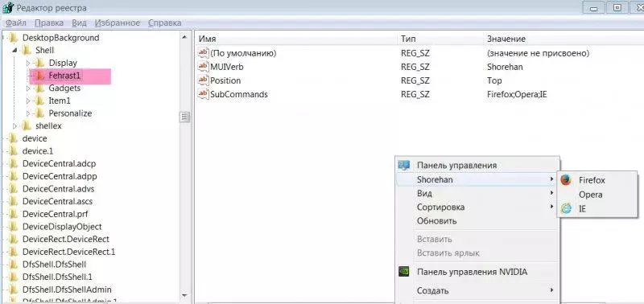The width and height of the screenshot is (644, 304).
Task: Expand the shellex key
Action: [x=15, y=126]
